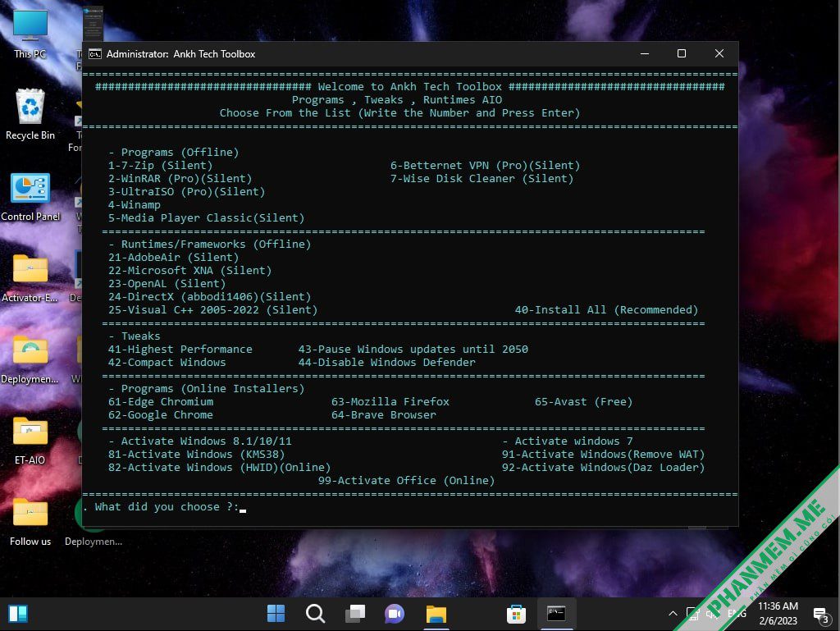This screenshot has height=631, width=840.
Task: Click the command prompt taskbar icon
Action: tap(556, 613)
